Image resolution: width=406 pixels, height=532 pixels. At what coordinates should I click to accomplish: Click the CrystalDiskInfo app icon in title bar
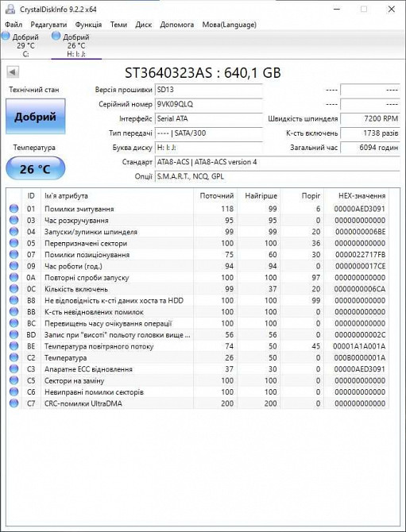pos(10,9)
